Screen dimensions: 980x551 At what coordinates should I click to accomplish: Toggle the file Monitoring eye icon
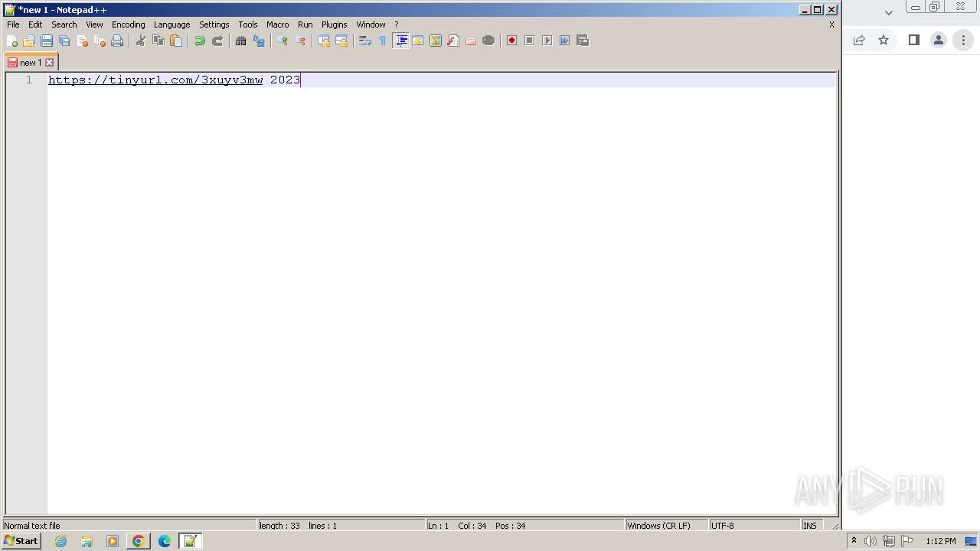(x=488, y=41)
